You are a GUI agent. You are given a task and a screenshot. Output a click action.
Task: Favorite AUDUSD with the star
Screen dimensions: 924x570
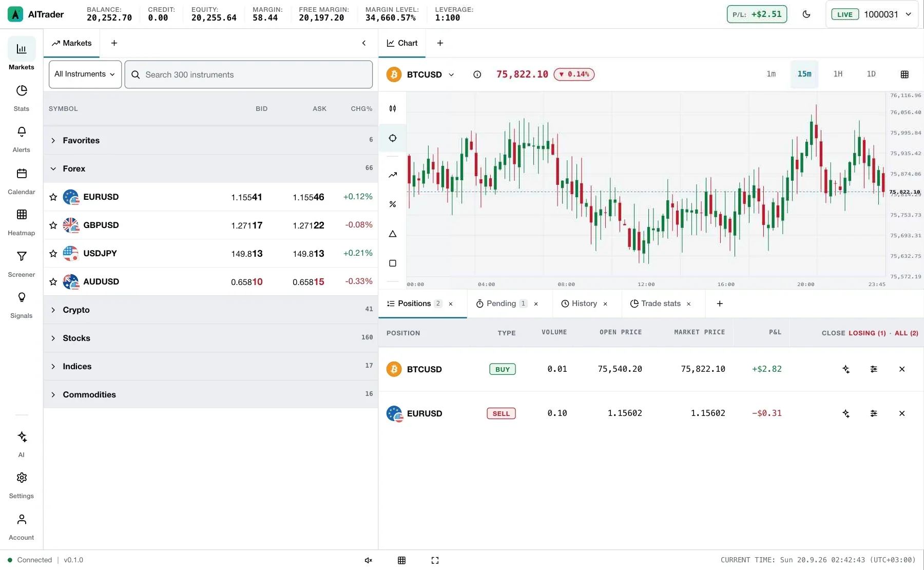tap(53, 282)
